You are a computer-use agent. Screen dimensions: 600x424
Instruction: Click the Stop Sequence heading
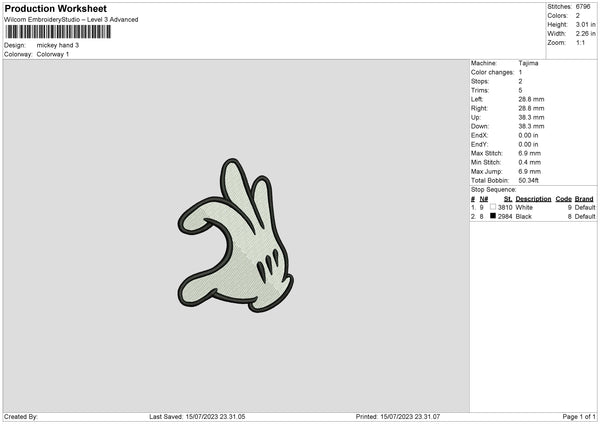coord(494,190)
